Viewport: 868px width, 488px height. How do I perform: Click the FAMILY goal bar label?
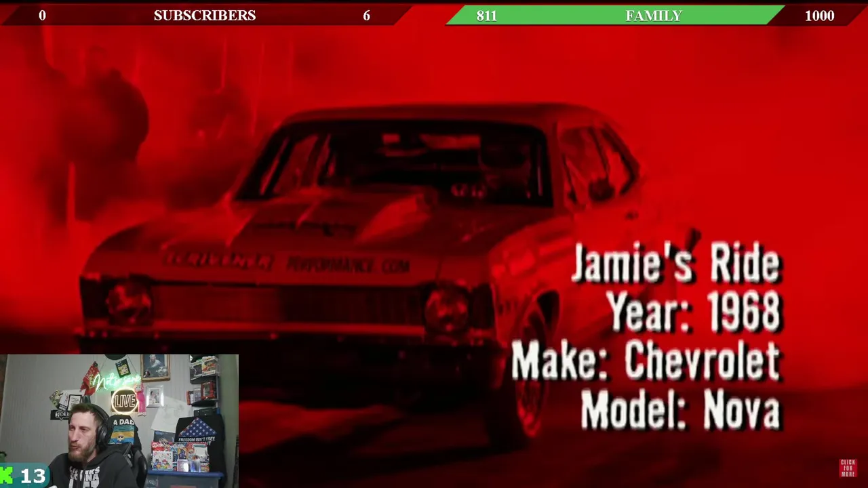click(654, 16)
